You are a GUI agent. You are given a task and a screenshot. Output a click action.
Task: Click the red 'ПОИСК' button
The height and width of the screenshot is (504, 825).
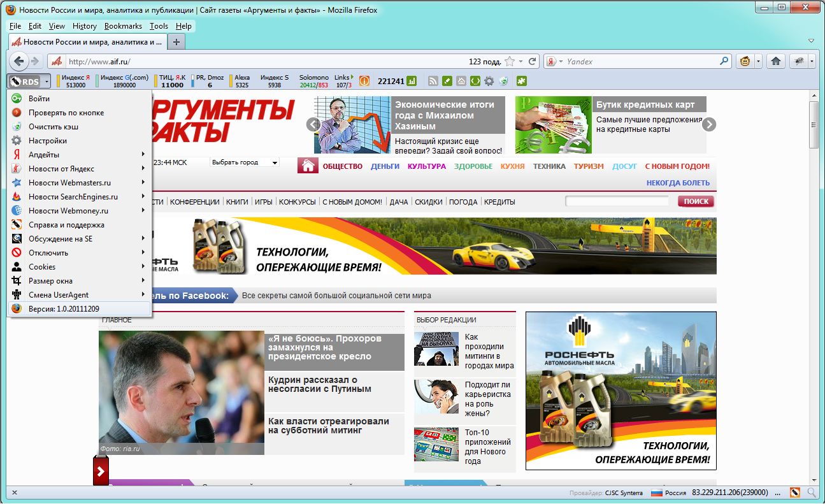pyautogui.click(x=696, y=201)
